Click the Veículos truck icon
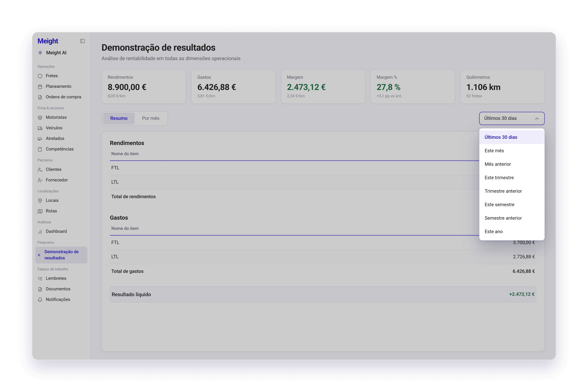588x392 pixels. (x=40, y=128)
